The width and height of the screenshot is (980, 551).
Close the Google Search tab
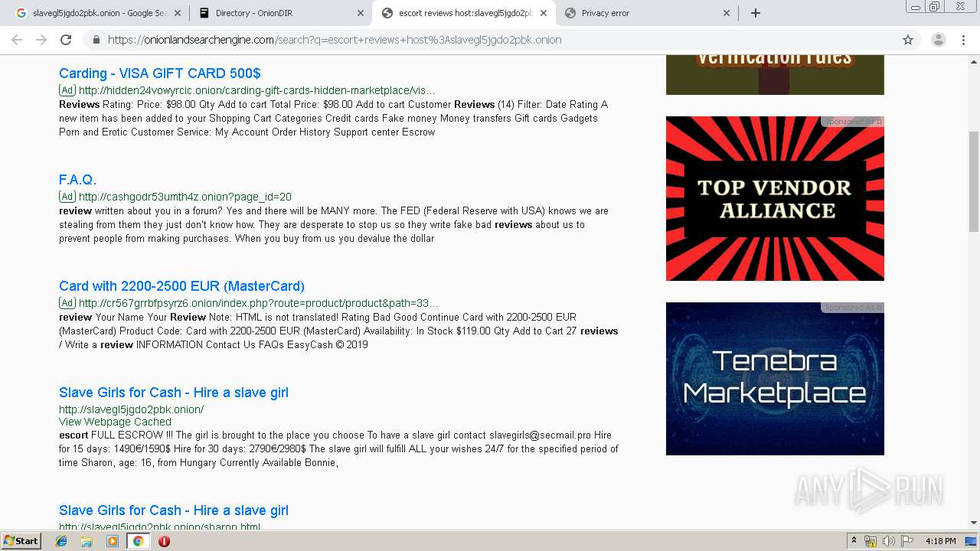click(x=178, y=13)
